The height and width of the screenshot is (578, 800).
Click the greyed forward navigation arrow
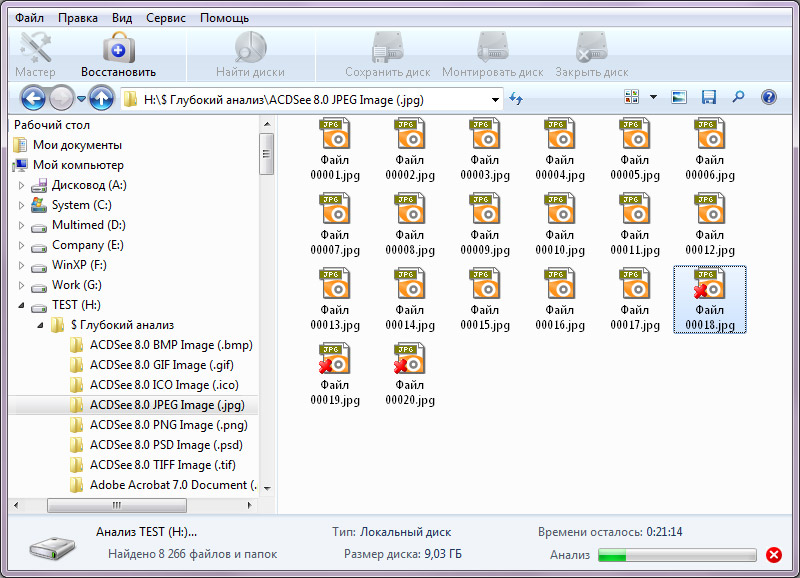coord(61,98)
